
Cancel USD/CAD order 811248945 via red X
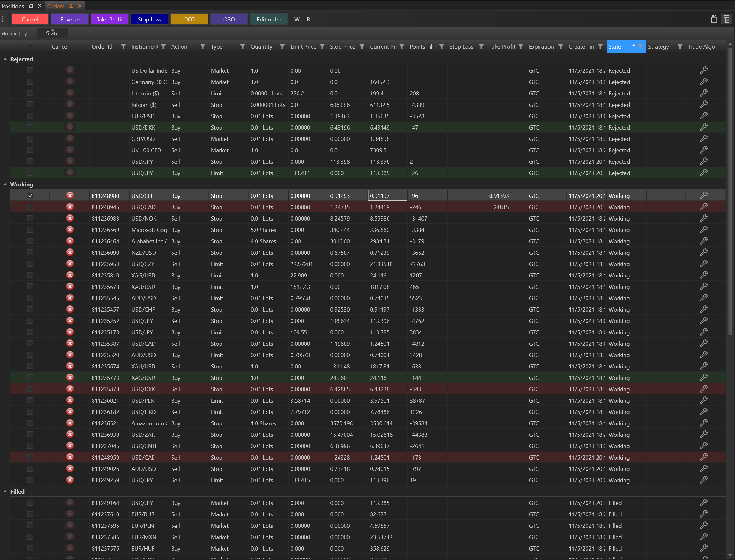pos(69,207)
